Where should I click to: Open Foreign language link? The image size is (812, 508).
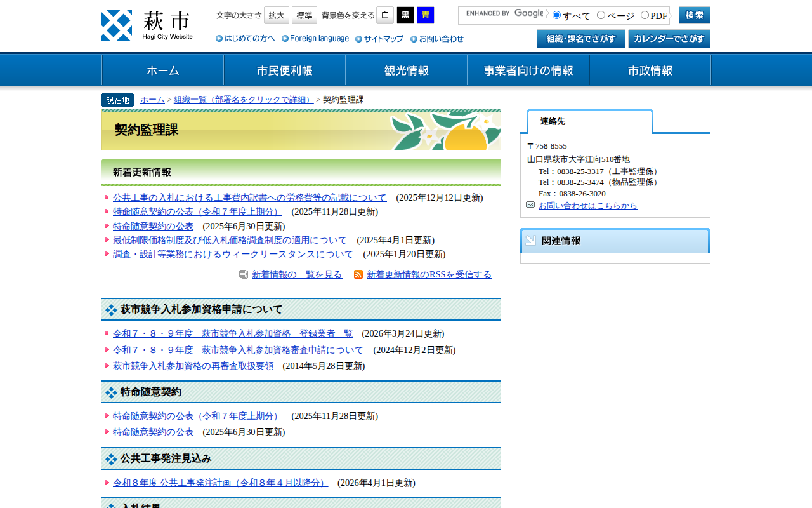coord(319,39)
